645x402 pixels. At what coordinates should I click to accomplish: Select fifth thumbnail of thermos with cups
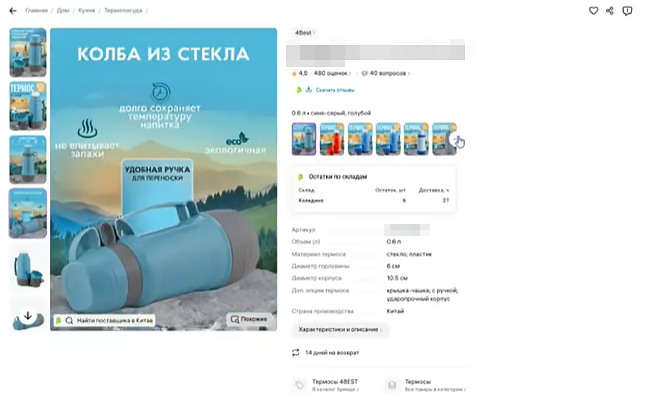[28, 267]
